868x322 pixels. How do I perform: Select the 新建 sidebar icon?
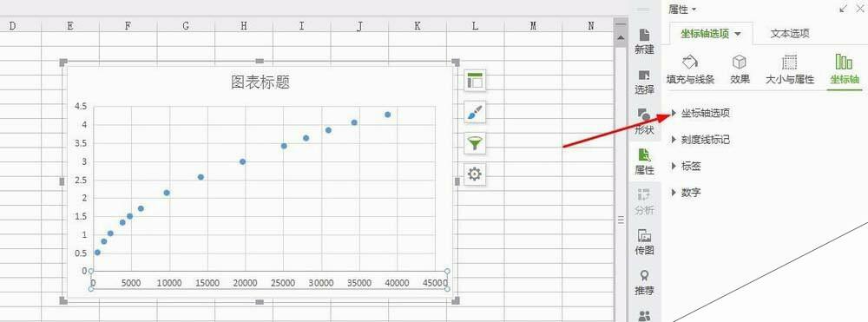coord(644,42)
